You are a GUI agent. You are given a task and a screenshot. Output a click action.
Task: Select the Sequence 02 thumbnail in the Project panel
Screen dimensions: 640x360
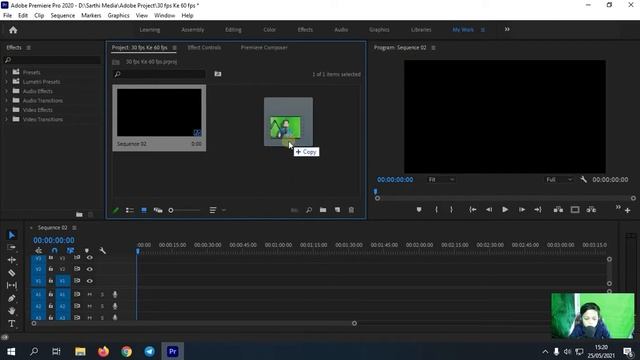(x=159, y=112)
